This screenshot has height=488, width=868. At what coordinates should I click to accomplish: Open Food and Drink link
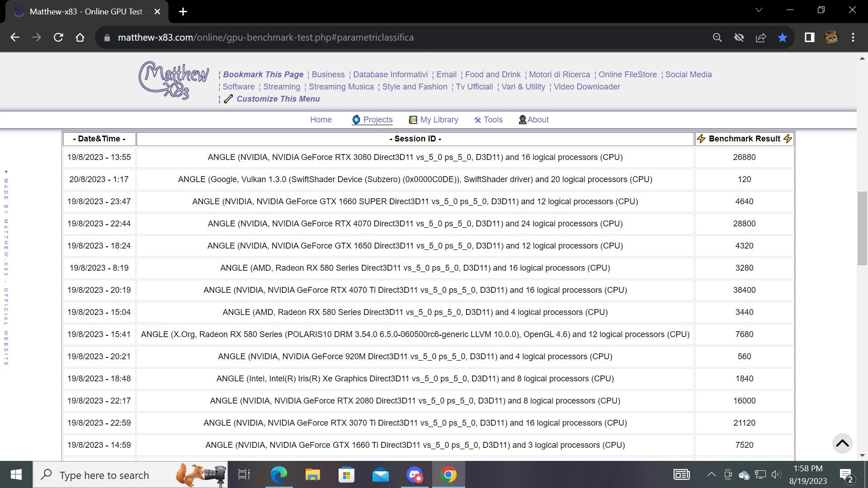pyautogui.click(x=493, y=75)
